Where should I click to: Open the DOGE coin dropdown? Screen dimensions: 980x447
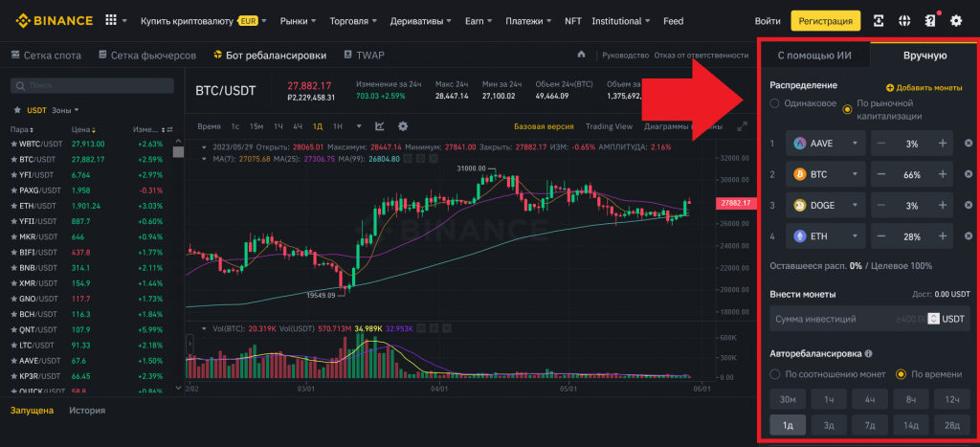826,205
